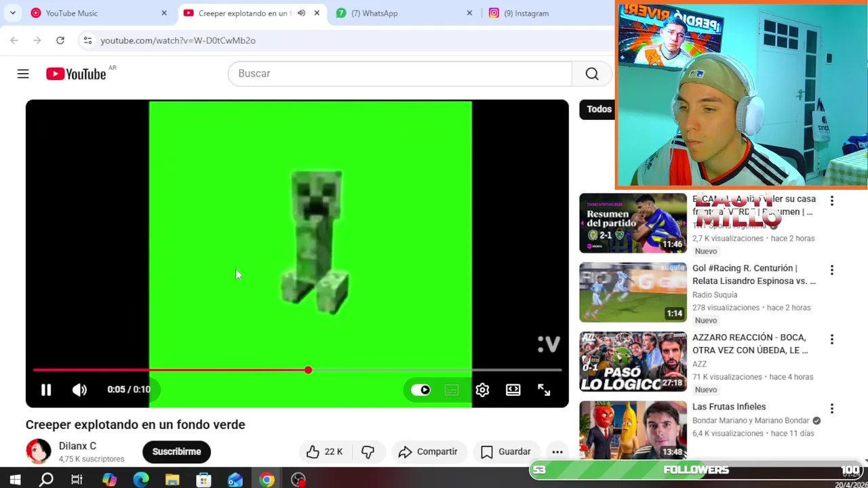Open Gol #Racing R. Centurión video title
868x488 pixels.
click(x=753, y=274)
